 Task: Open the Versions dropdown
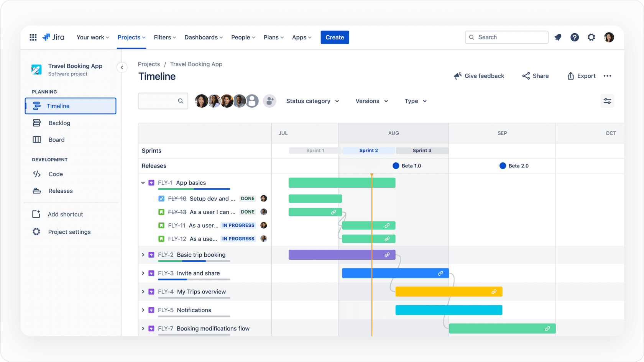click(371, 101)
